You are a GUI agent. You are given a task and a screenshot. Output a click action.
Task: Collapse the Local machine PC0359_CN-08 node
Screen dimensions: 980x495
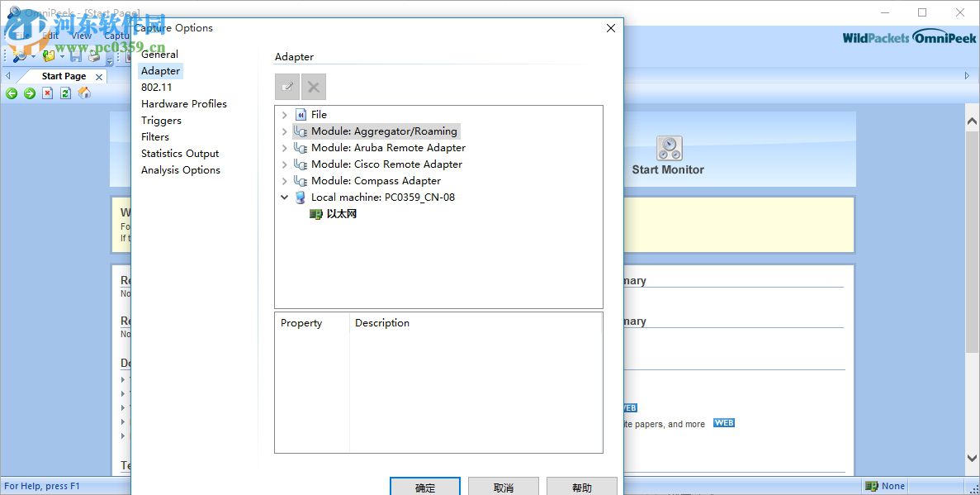point(284,198)
